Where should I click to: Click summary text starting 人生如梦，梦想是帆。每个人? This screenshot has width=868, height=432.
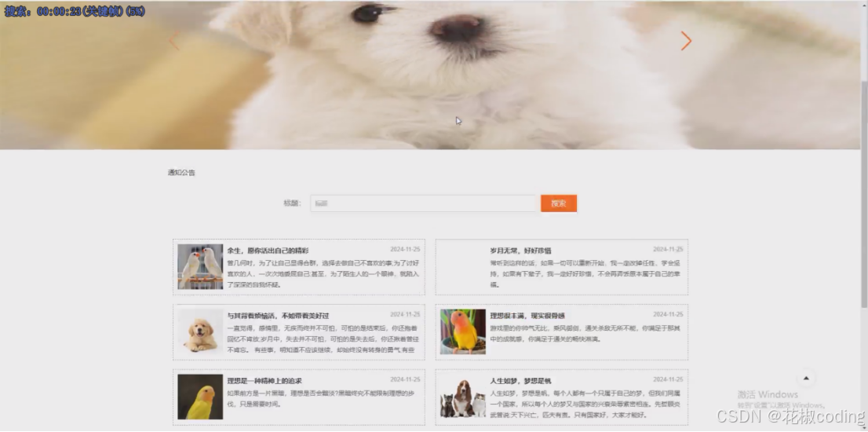585,405
